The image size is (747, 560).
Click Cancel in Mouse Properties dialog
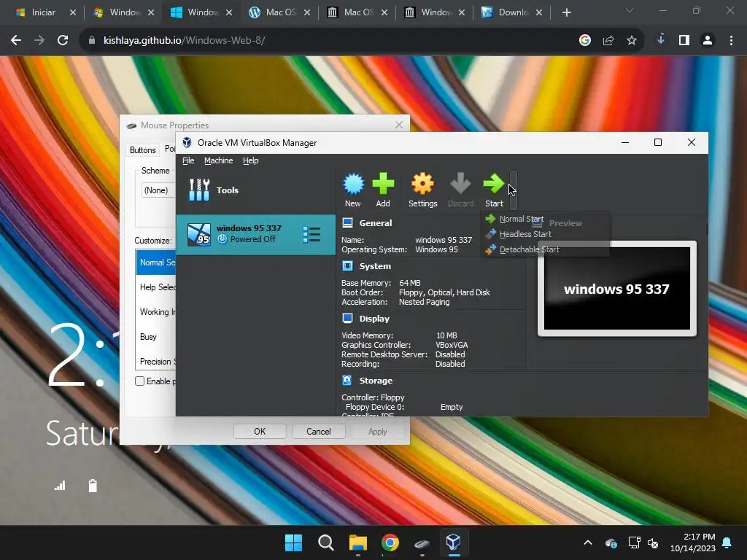tap(318, 432)
